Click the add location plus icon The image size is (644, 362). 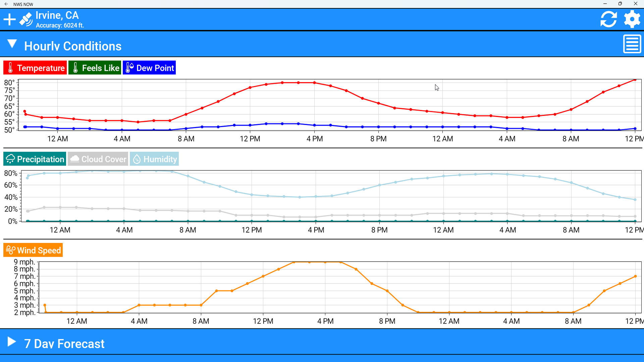click(10, 19)
